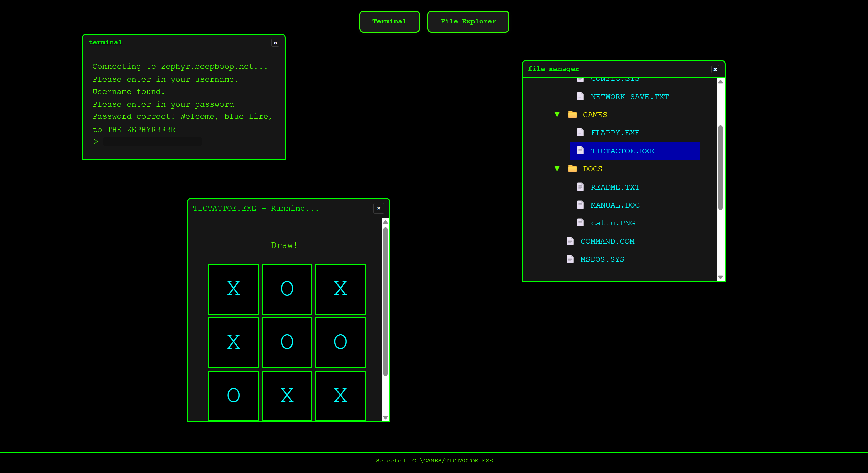Click the README.TXT document icon
The image size is (868, 473).
point(580,187)
